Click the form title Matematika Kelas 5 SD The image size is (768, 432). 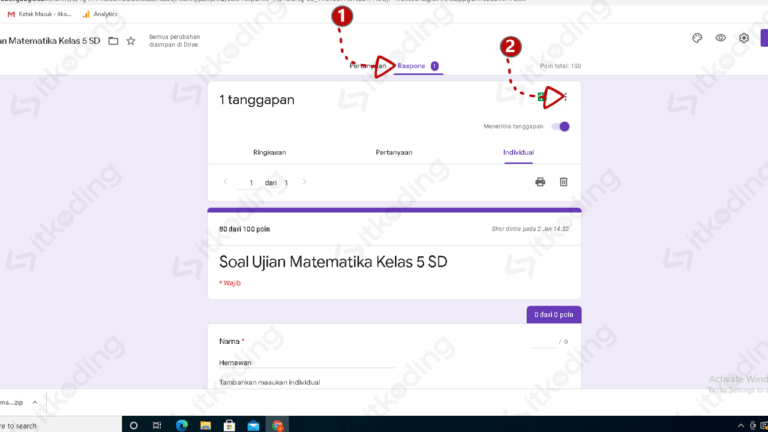pos(50,41)
